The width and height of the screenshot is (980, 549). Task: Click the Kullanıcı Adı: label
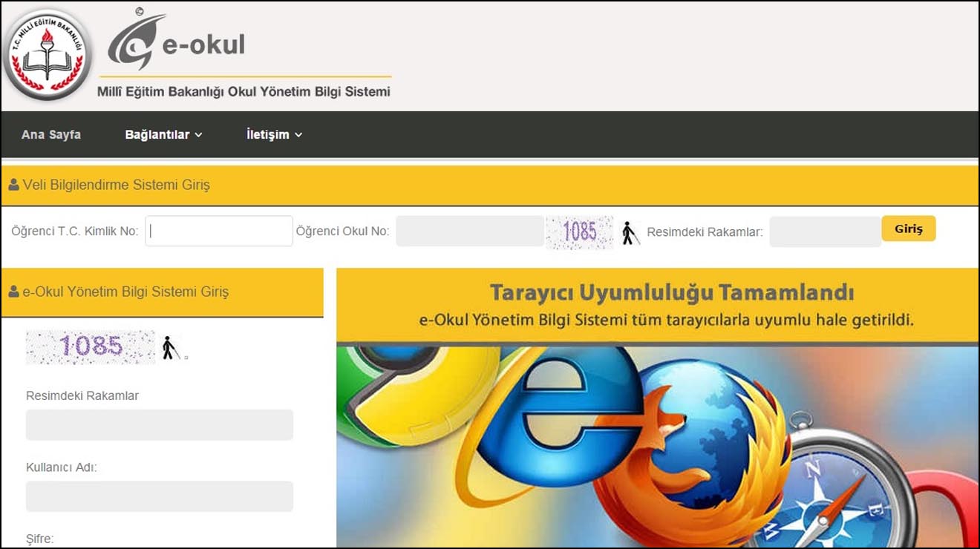[x=62, y=467]
